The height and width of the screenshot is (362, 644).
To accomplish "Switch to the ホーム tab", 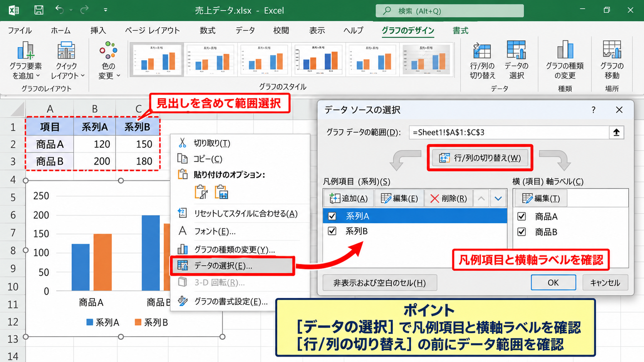I will 60,30.
